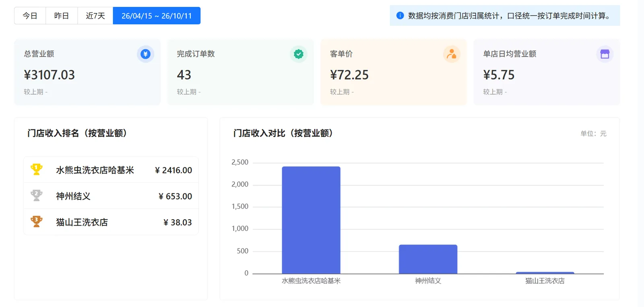
Task: Click 猫山王洗衣店 in the ranking list
Action: 82,222
